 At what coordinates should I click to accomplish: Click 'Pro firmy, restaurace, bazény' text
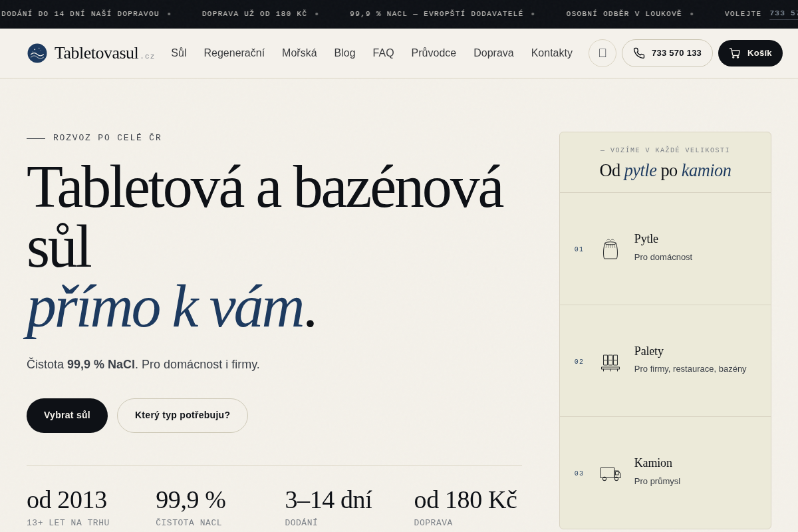690,369
